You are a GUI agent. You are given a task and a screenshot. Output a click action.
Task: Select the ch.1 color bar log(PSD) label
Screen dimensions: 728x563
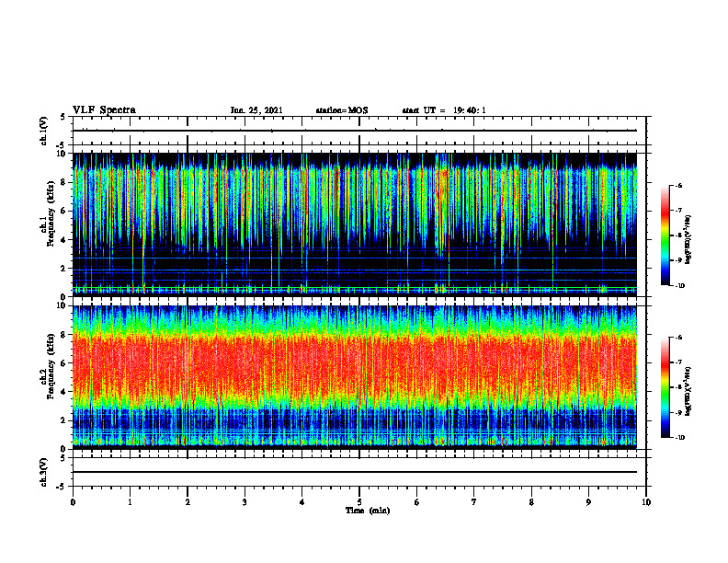pyautogui.click(x=688, y=239)
